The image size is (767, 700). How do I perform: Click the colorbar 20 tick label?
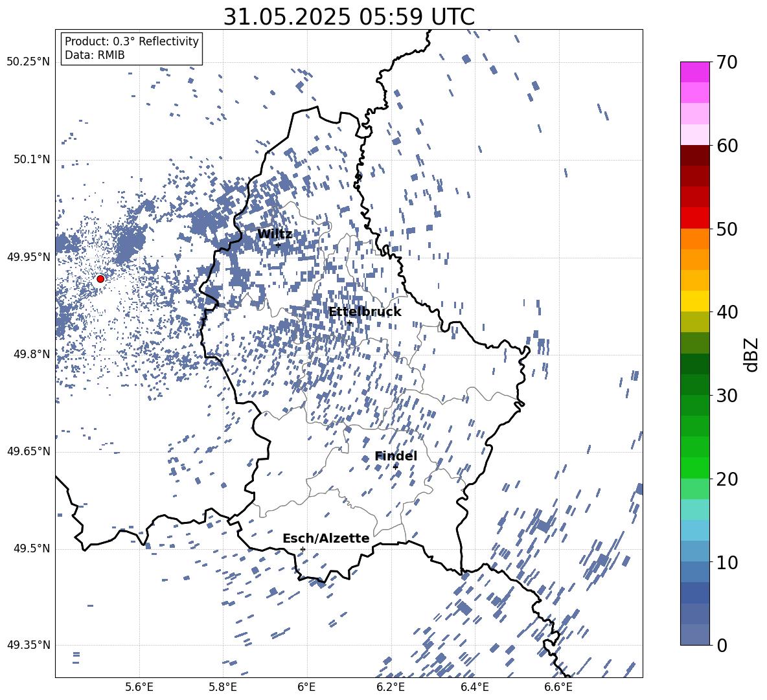(x=727, y=479)
